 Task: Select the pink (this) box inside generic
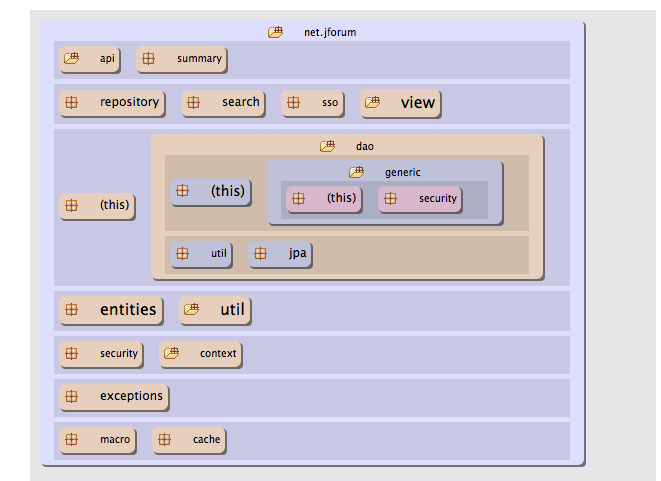[324, 198]
